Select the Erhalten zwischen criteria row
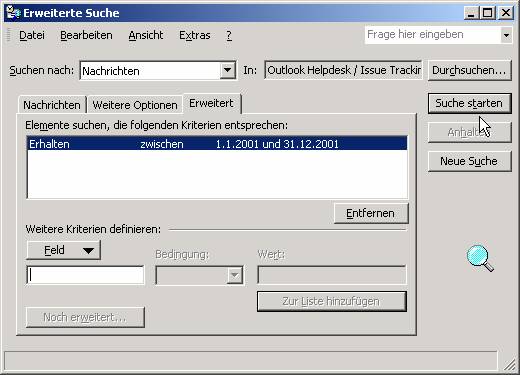520x375 pixels. (217, 144)
